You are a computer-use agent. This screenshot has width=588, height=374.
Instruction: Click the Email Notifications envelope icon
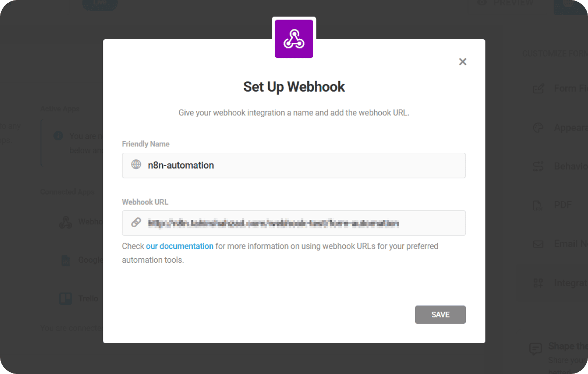pyautogui.click(x=539, y=244)
